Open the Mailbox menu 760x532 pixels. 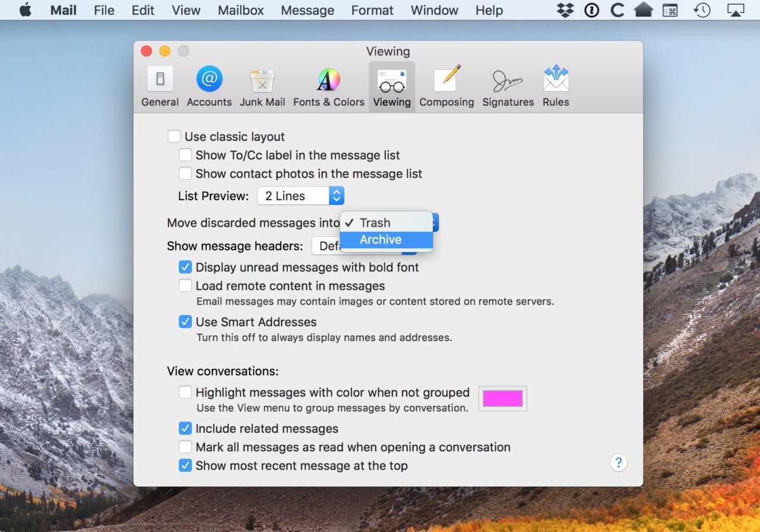[x=240, y=10]
